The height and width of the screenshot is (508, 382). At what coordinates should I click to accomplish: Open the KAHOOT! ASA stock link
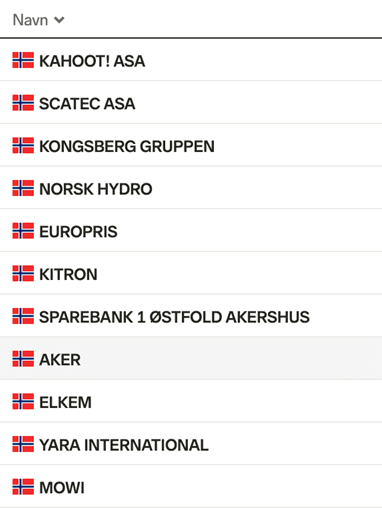click(x=92, y=61)
